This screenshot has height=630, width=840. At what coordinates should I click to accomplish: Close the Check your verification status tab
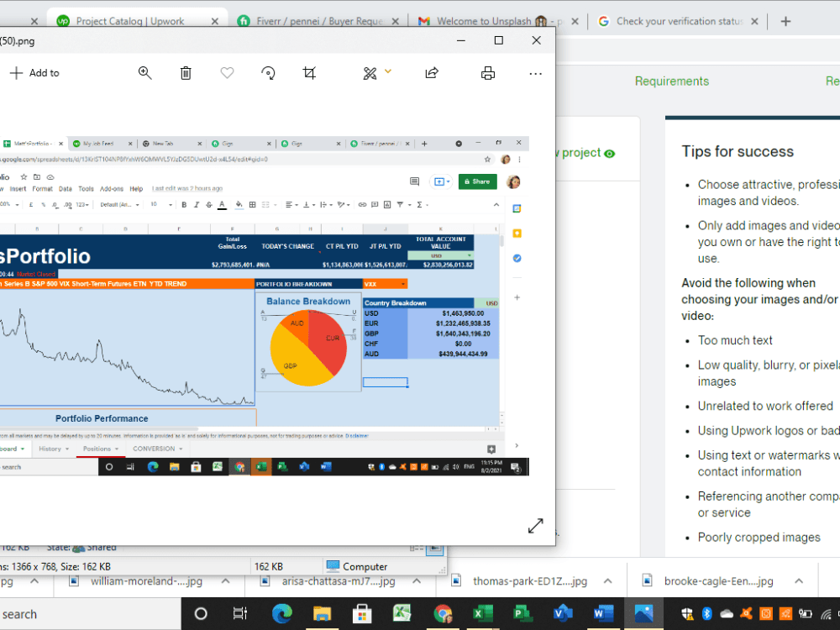tap(754, 22)
